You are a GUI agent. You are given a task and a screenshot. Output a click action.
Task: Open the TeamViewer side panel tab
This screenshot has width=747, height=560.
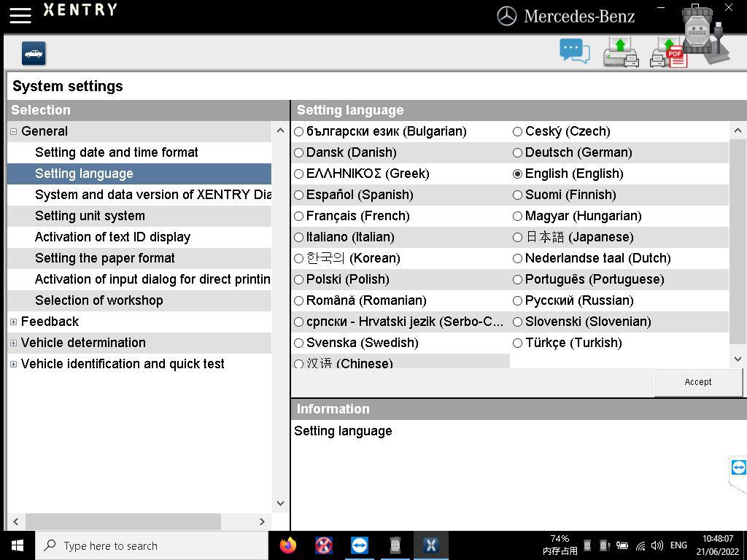[738, 467]
